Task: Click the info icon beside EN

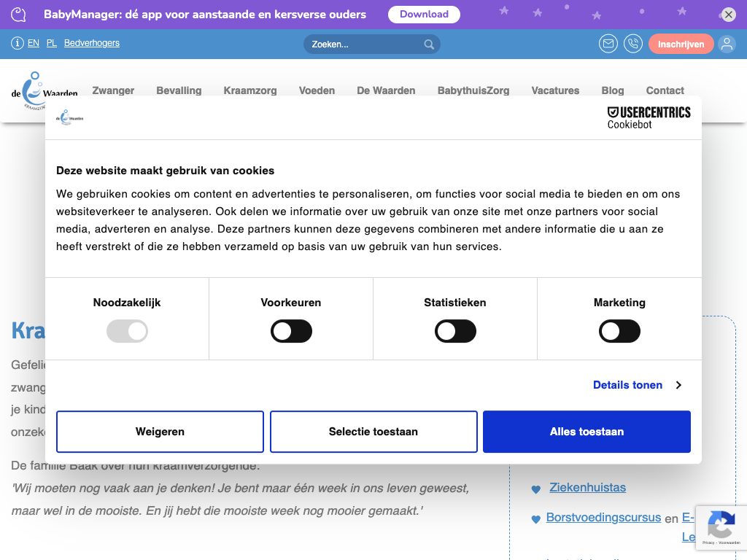Action: [x=18, y=44]
